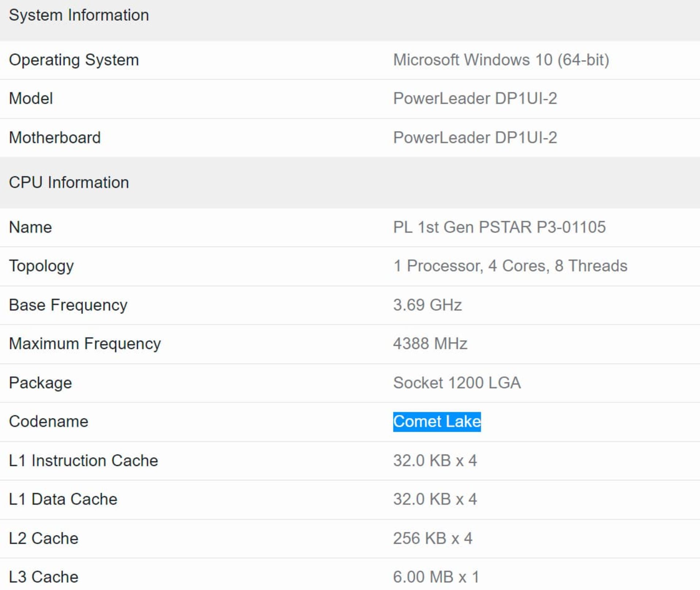Select the Socket 1200 LGA value
The image size is (700, 590).
coord(457,383)
